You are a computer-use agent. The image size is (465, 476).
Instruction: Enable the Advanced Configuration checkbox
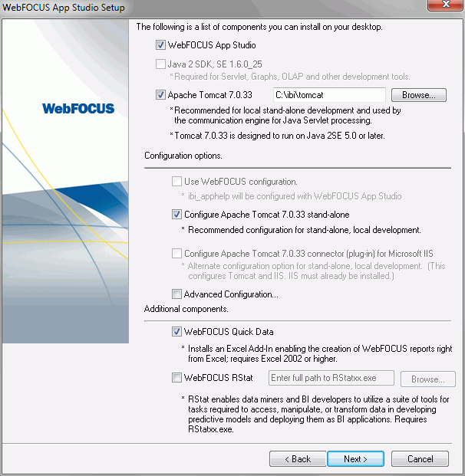177,294
